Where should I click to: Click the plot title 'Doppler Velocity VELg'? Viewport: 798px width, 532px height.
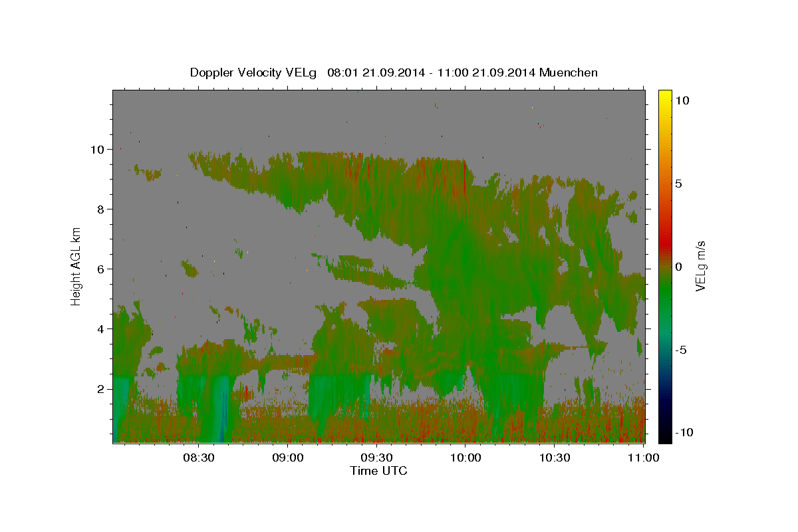(x=253, y=72)
